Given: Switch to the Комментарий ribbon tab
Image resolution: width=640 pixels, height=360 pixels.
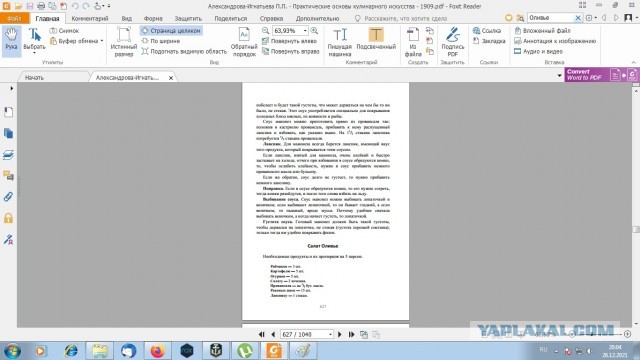Looking at the screenshot, I should [x=90, y=18].
